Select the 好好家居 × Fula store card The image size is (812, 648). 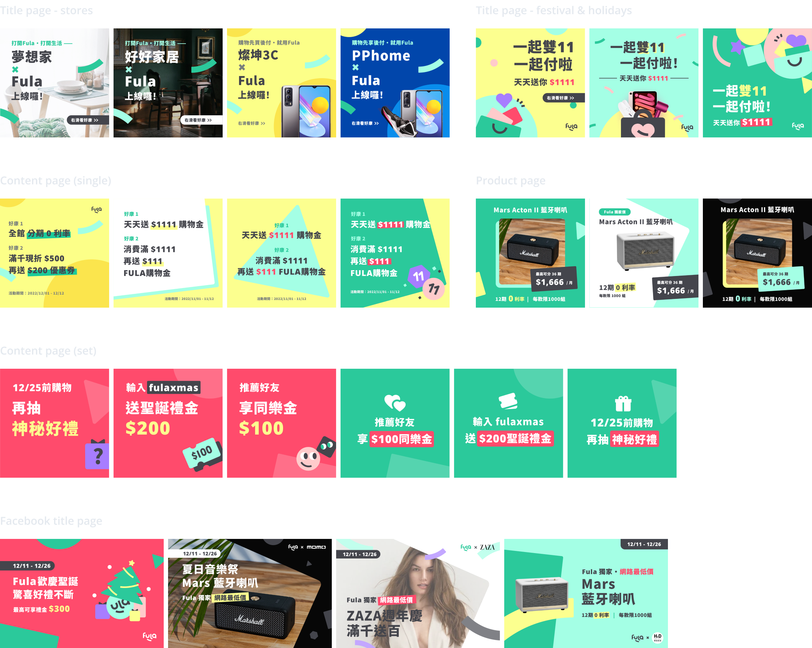[x=168, y=83]
